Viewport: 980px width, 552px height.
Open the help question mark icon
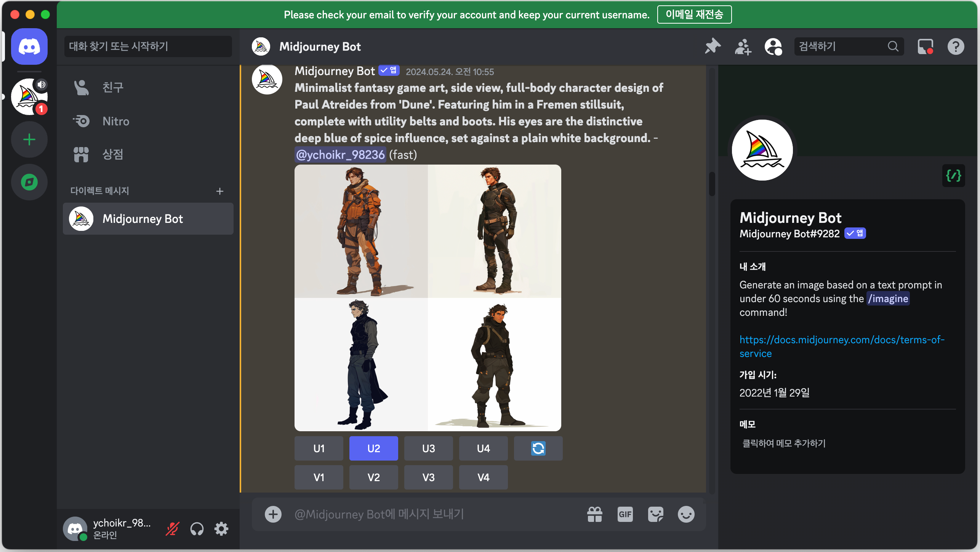(x=956, y=46)
